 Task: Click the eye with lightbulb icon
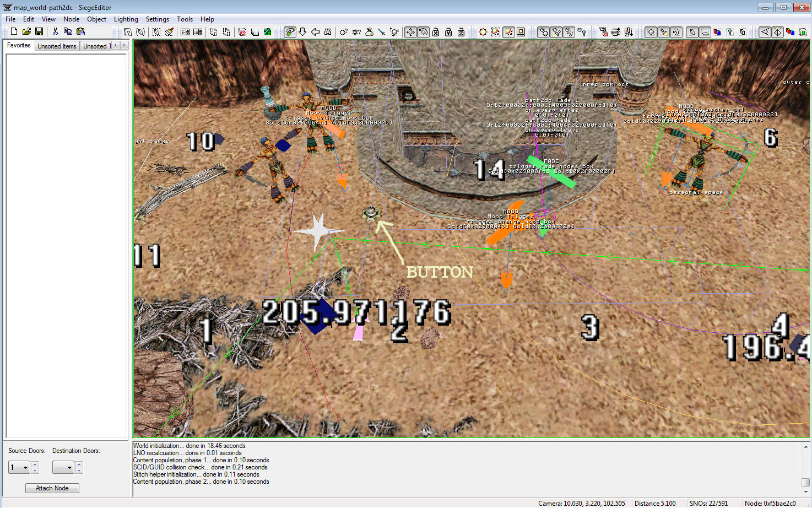pyautogui.click(x=581, y=32)
